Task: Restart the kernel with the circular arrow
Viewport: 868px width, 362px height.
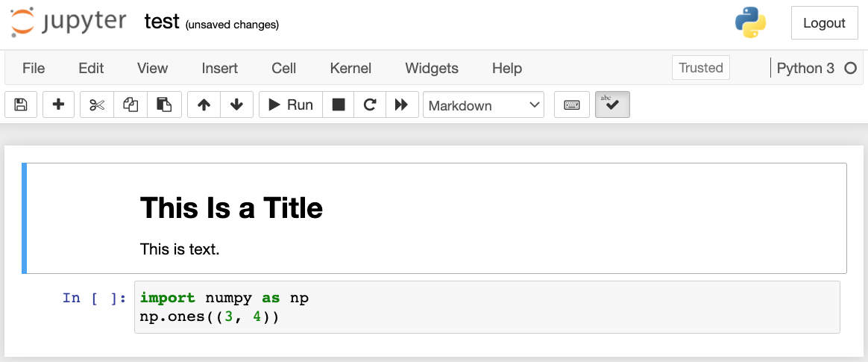Action: [x=369, y=105]
